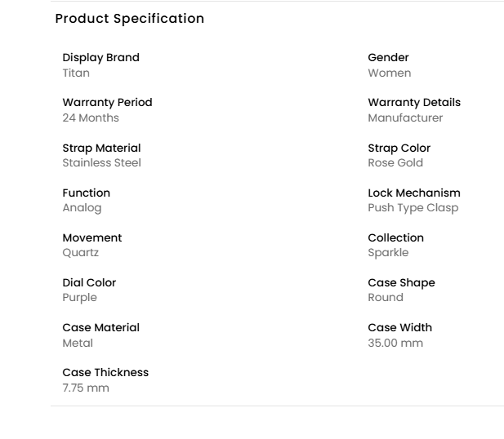504x439 pixels.
Task: Click the Analog function value
Action: point(82,208)
